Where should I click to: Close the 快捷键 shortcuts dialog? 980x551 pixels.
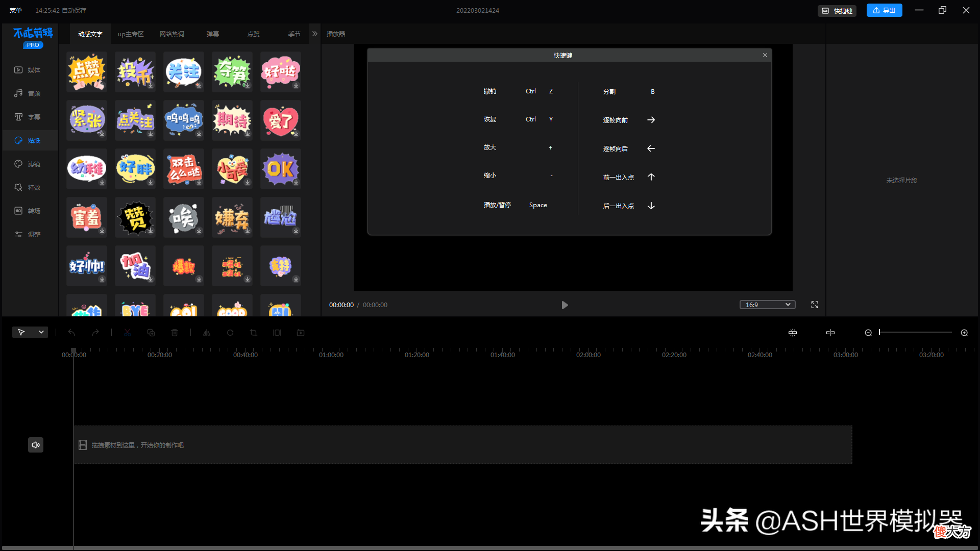[765, 55]
